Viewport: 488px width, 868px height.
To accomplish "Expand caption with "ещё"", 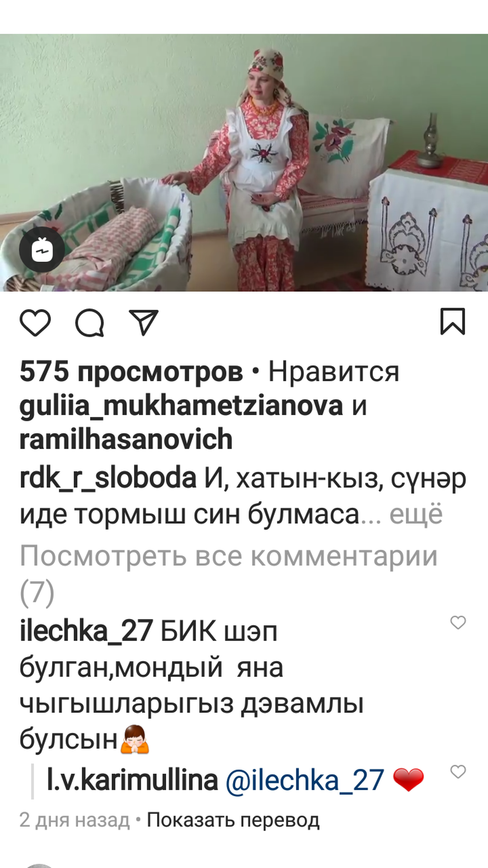I will [x=416, y=514].
